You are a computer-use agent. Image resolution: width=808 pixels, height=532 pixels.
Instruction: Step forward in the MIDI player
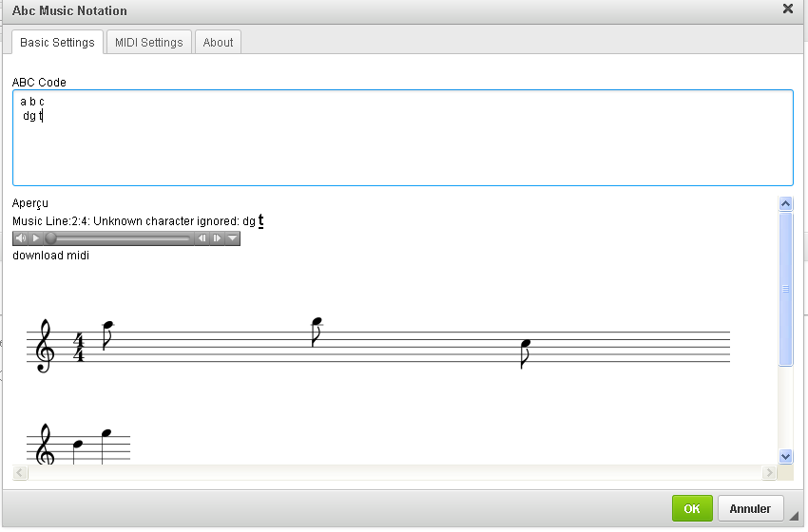coord(217,238)
